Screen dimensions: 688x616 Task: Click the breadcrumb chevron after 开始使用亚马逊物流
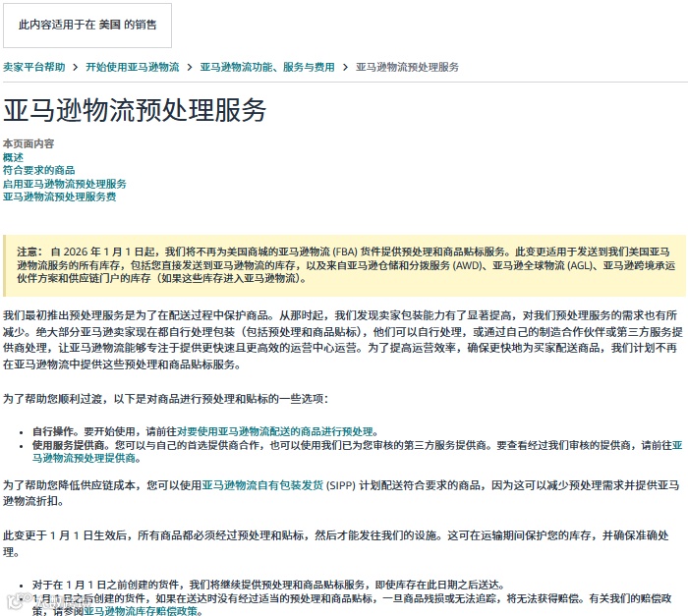click(x=190, y=67)
